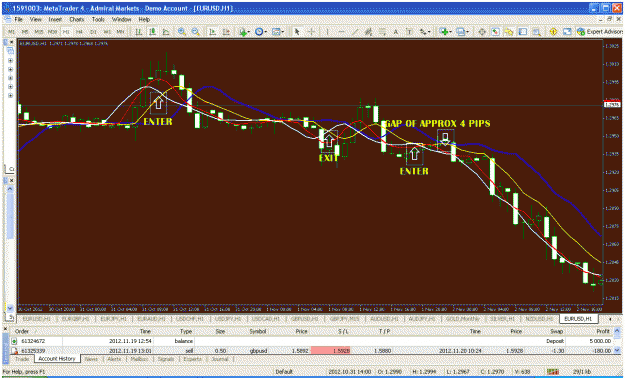The width and height of the screenshot is (625, 378).
Task: Set timeframe to D1
Action: (x=93, y=32)
